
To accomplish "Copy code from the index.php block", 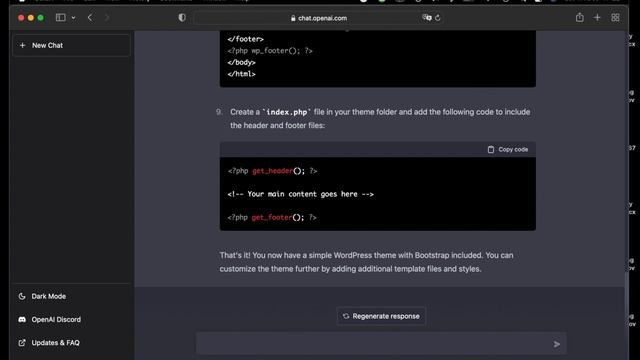I will 508,149.
